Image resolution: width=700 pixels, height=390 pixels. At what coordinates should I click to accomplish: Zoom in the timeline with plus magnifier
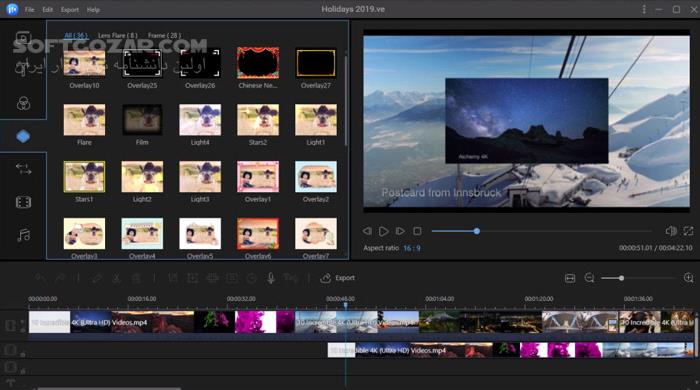click(688, 278)
